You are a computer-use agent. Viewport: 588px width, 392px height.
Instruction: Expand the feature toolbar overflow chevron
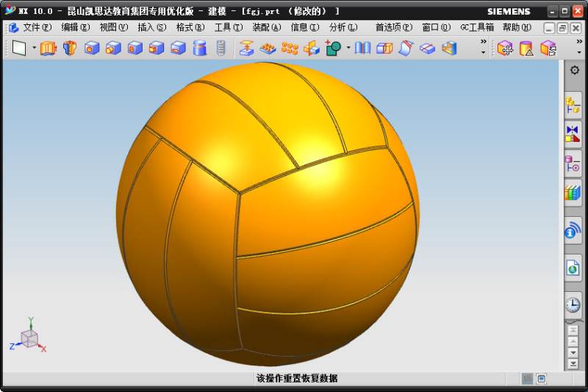coord(483,43)
